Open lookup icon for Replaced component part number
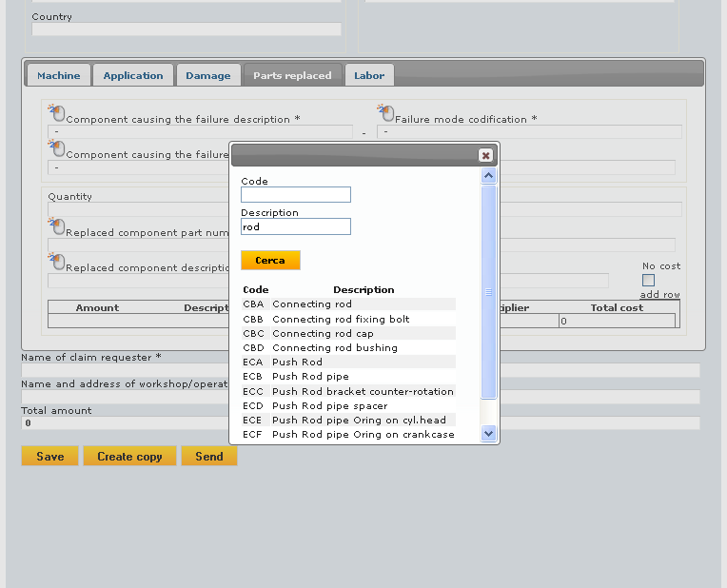The image size is (727, 588). pos(57,225)
